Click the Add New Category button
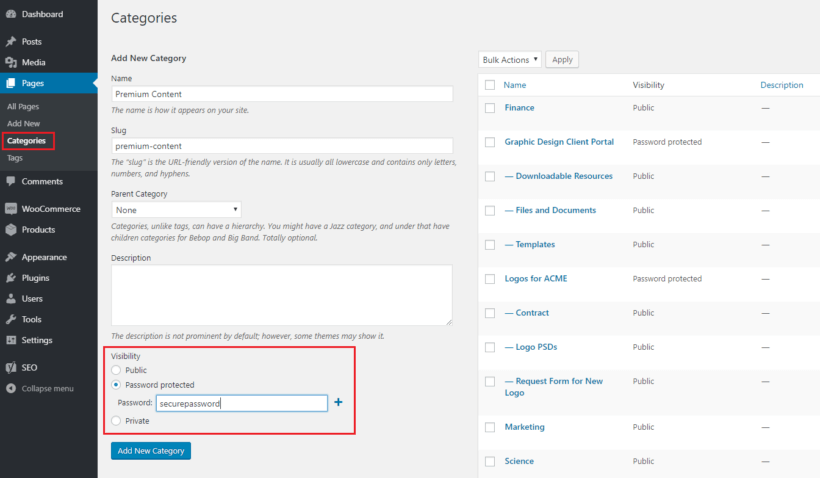Viewport: 820px width, 478px height. tap(151, 451)
